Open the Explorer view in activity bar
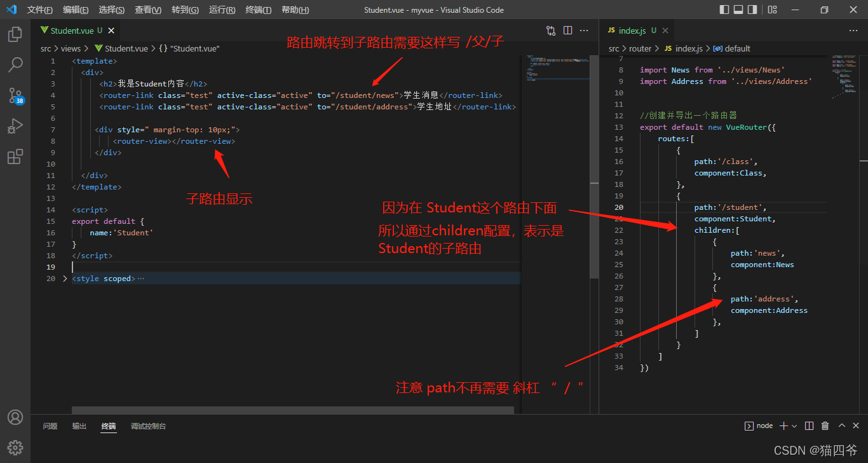 point(15,34)
